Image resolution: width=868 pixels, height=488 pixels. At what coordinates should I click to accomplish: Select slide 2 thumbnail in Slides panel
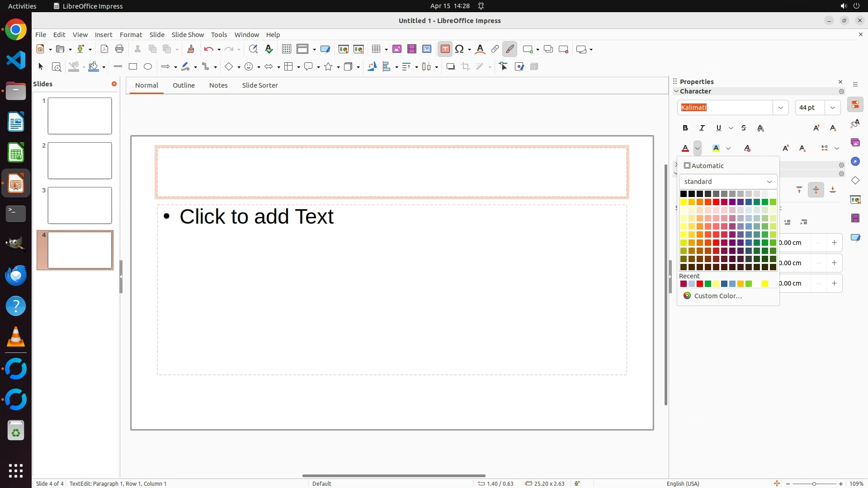80,161
